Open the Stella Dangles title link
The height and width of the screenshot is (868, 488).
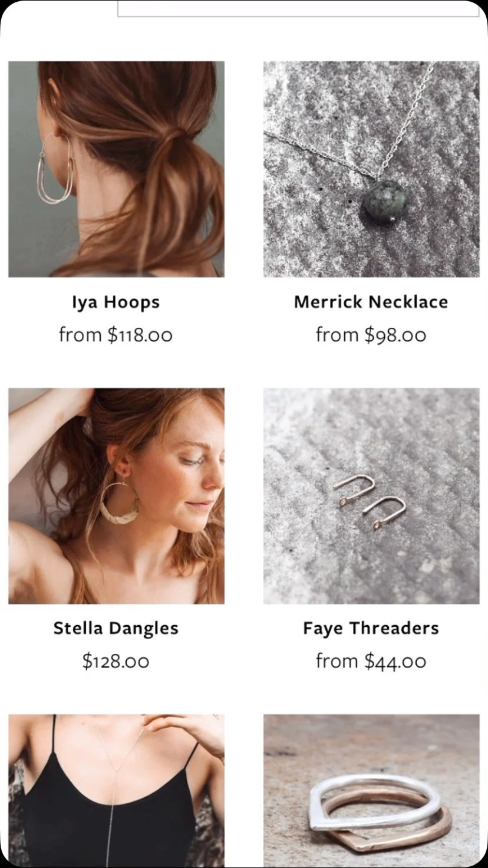click(116, 629)
